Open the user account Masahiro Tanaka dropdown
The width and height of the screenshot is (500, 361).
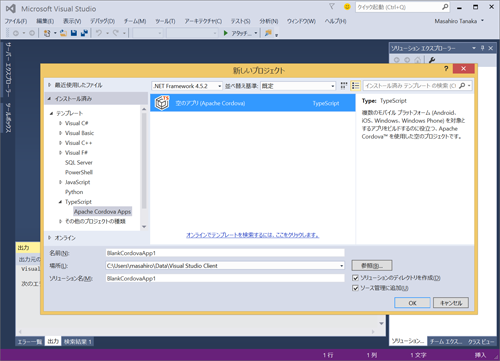(459, 21)
